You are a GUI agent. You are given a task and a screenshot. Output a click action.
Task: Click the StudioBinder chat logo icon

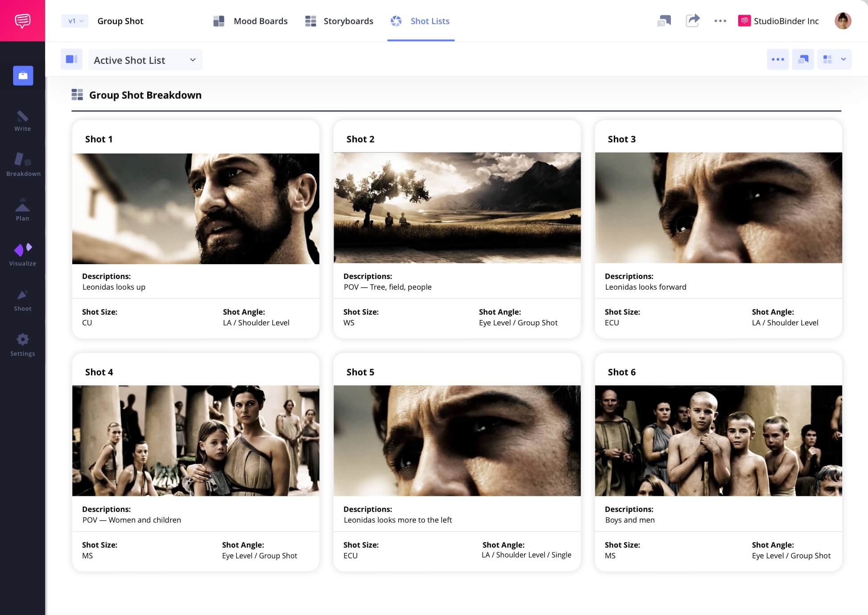tap(22, 21)
